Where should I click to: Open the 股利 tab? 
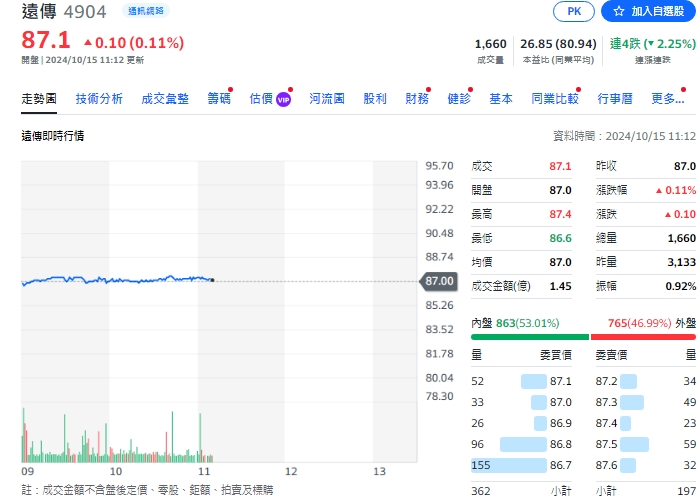click(375, 98)
